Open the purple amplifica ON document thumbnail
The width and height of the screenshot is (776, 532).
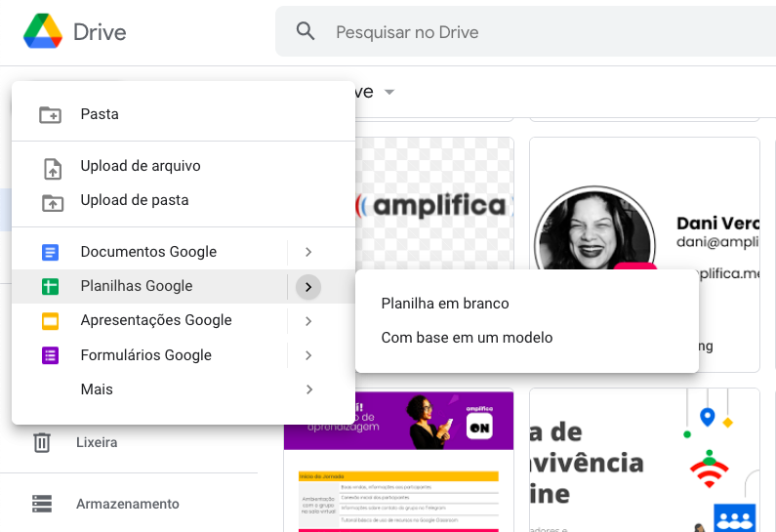[399, 460]
